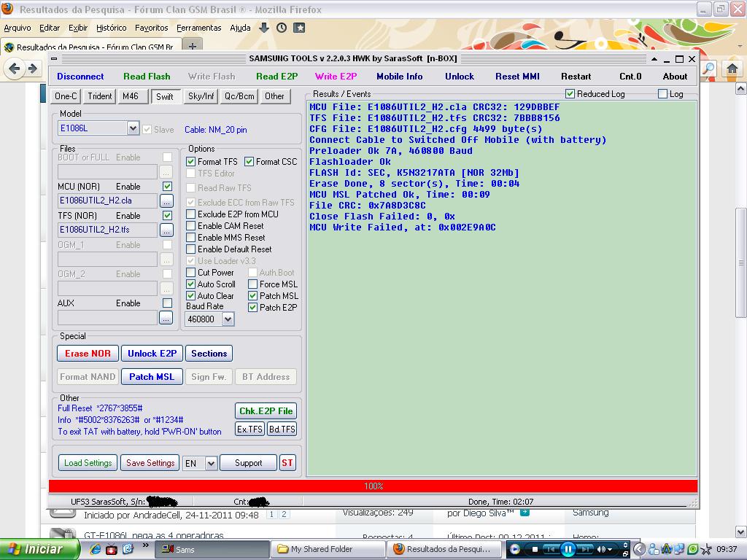The image size is (747, 560).
Task: Click the third quick launch icon beside the TV icon
Action: (x=128, y=549)
